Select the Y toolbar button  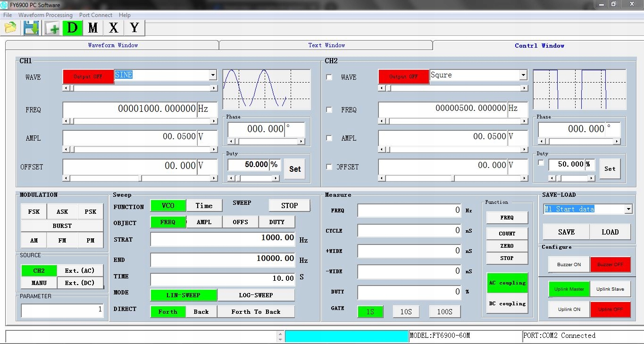pos(134,28)
